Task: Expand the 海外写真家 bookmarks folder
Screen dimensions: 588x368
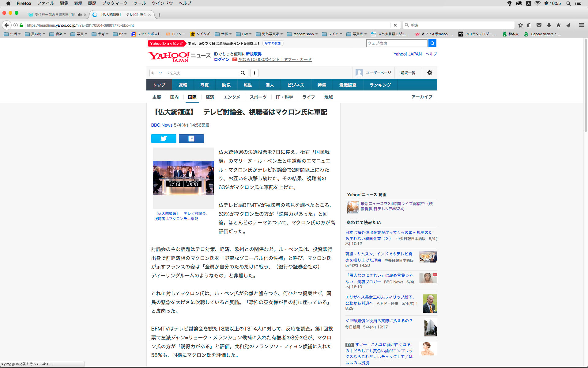Action: point(269,34)
